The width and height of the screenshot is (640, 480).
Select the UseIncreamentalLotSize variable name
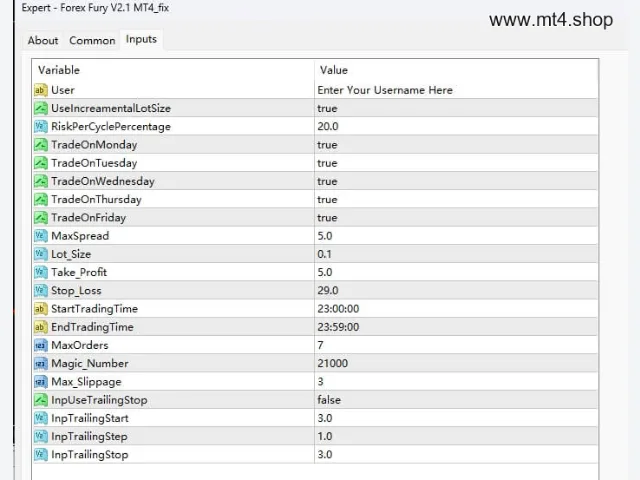111,108
